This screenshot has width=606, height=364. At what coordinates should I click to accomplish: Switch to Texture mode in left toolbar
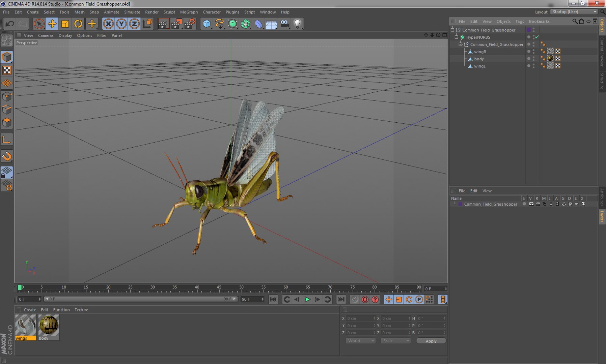7,70
